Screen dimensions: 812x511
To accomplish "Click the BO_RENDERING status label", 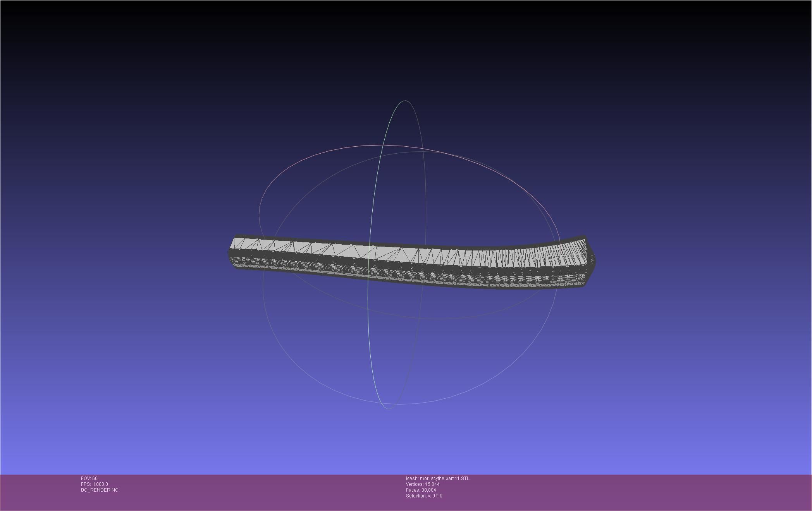I will pos(100,490).
